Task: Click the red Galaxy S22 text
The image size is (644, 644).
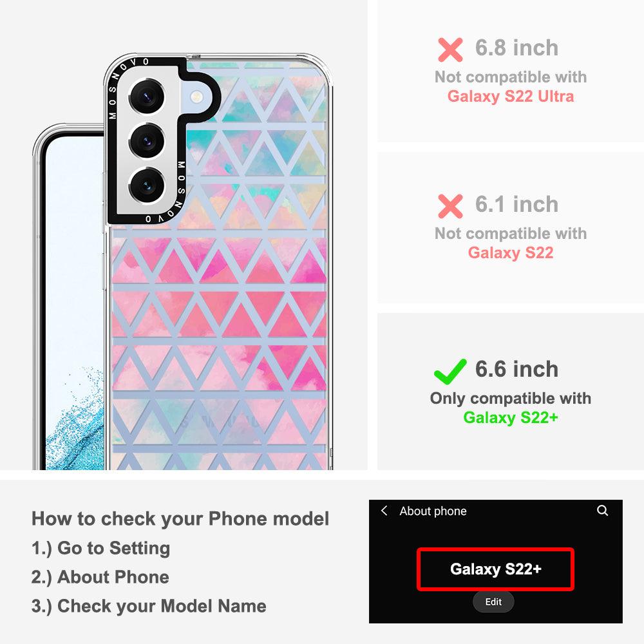Action: click(x=511, y=252)
